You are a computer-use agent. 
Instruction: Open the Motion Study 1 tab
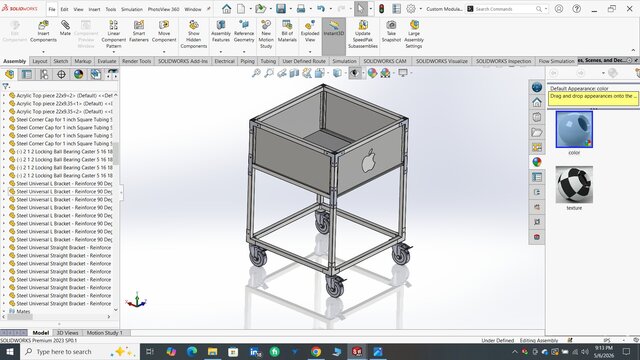point(104,333)
